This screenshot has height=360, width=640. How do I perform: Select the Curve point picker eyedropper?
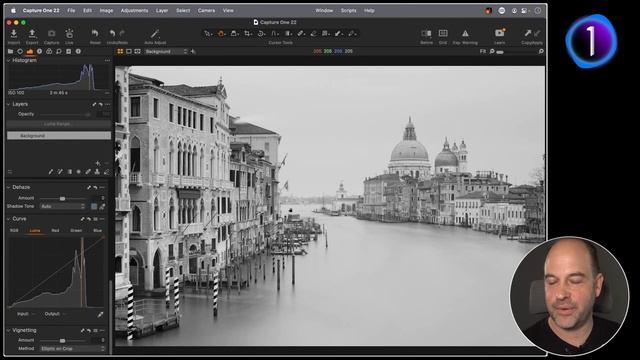click(x=100, y=314)
